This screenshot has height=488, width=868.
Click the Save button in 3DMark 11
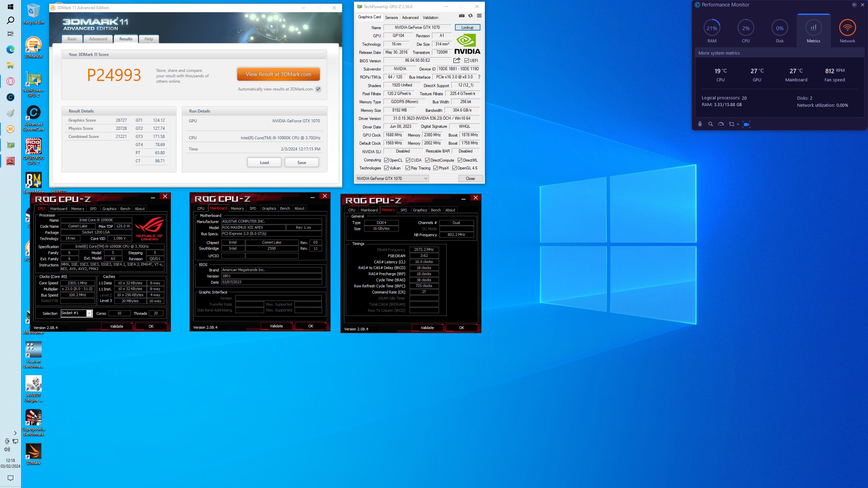pos(301,162)
